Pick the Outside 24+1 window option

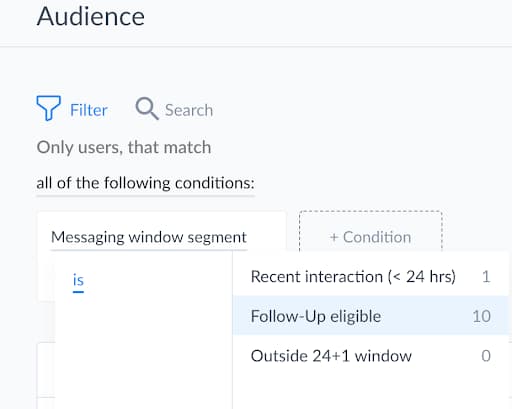(x=371, y=355)
